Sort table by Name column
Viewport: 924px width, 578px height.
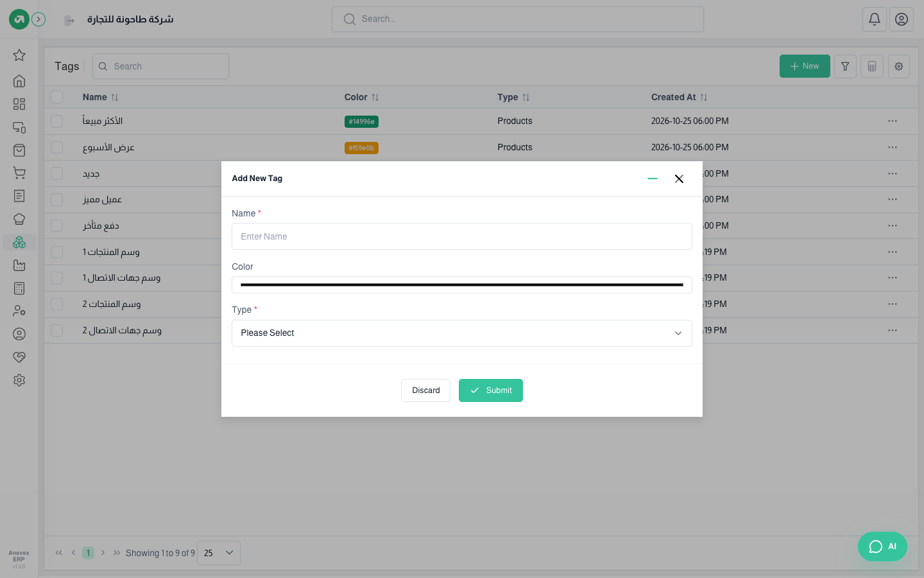pos(100,97)
